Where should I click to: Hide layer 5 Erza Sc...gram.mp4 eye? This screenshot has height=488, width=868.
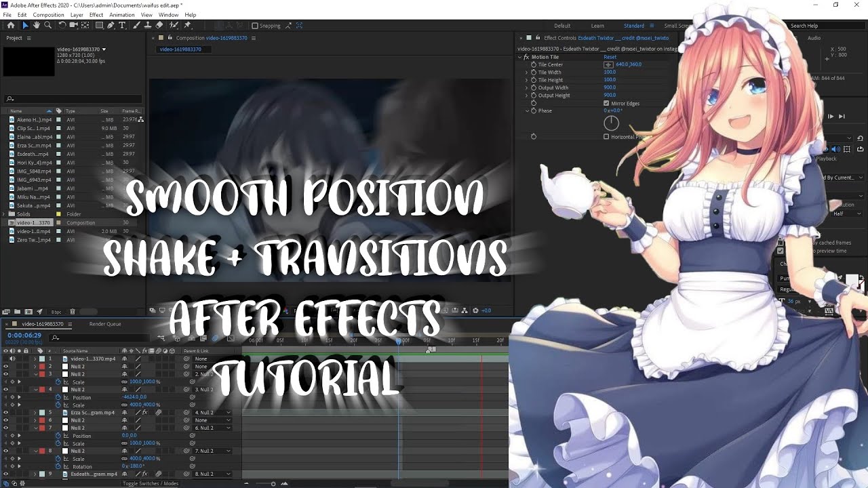5,412
